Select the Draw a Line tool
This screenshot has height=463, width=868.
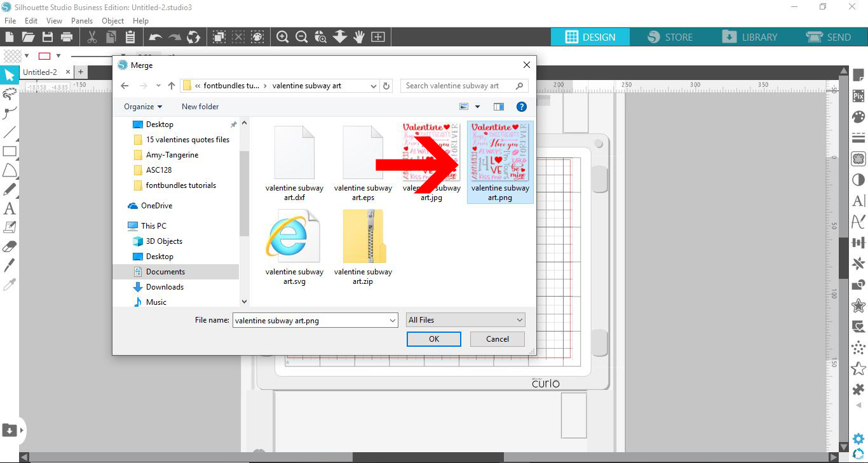coord(10,132)
